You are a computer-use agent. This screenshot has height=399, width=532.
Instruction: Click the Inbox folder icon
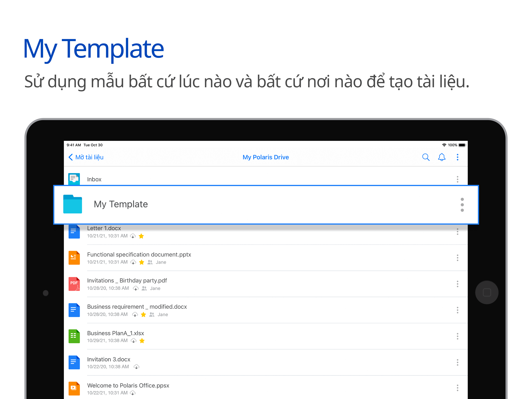pos(74,179)
